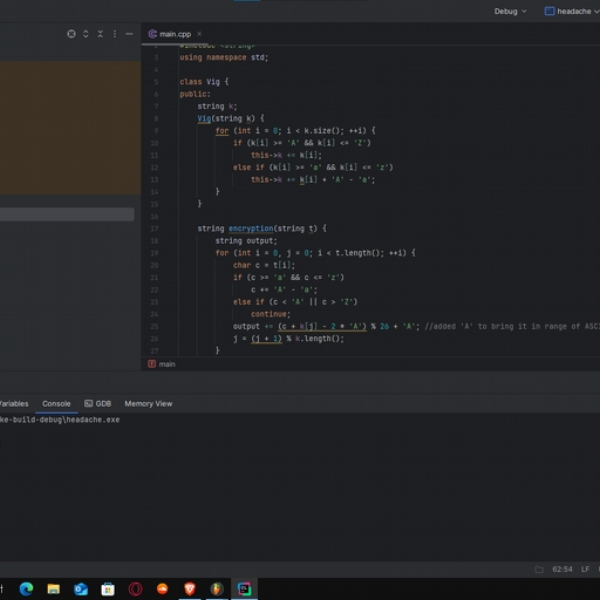The height and width of the screenshot is (600, 600).
Task: Hide the project tool window
Action: (x=129, y=34)
